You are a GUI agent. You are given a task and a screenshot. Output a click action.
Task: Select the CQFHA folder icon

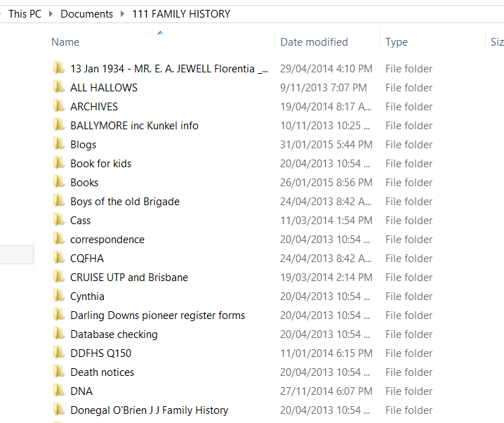(x=59, y=259)
